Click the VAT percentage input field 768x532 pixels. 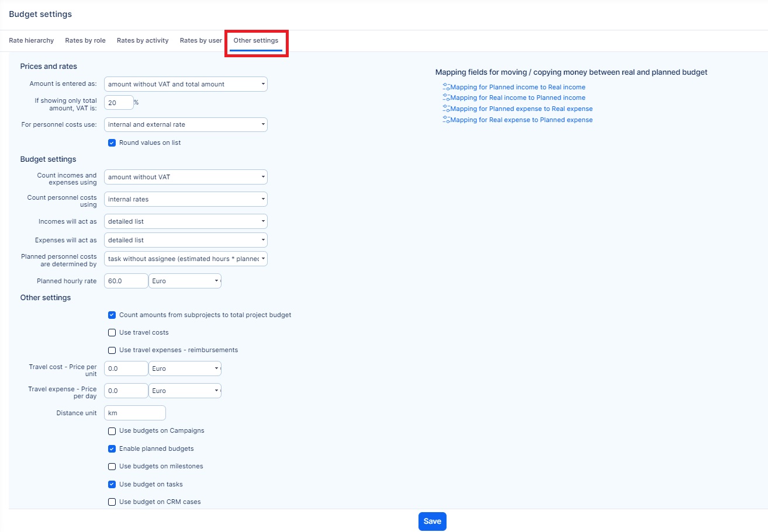119,103
